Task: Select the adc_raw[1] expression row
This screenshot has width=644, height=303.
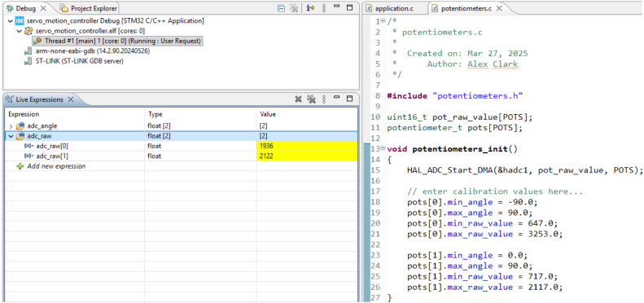Action: point(181,156)
